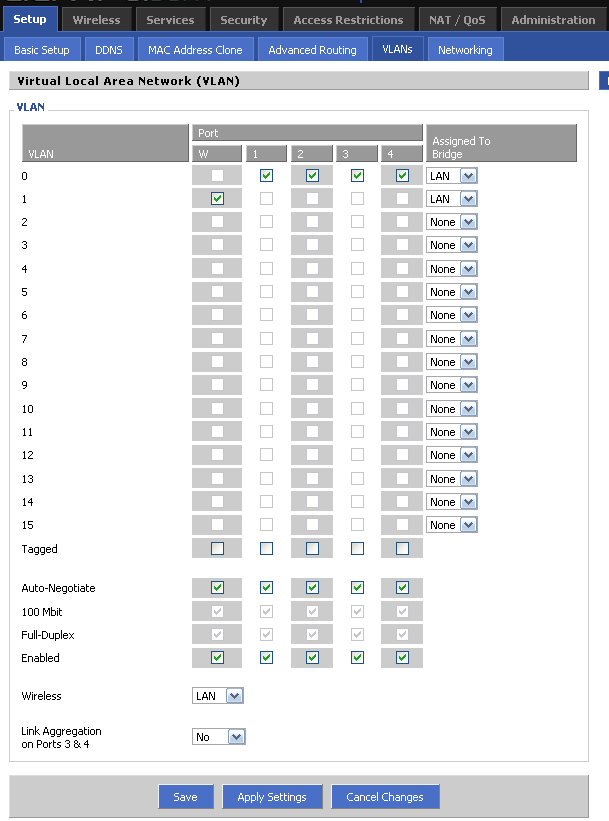609x821 pixels.
Task: Open VLAN 0 bridge assignment dropdown
Action: [452, 176]
